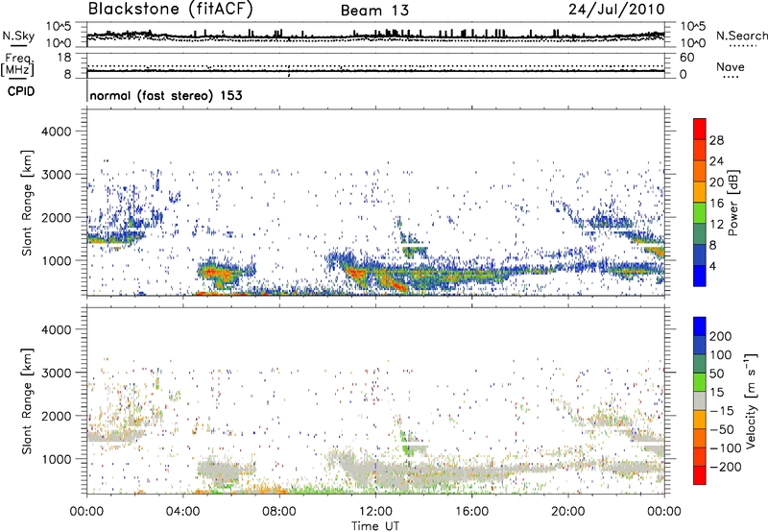Click the "Beam 13" header label
Image resolution: width=768 pixels, height=532 pixels.
click(x=374, y=11)
